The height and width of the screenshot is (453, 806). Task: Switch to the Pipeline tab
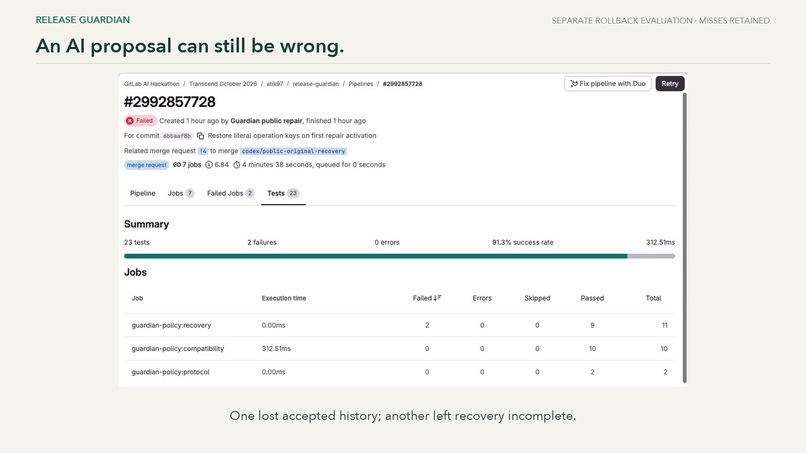(142, 193)
